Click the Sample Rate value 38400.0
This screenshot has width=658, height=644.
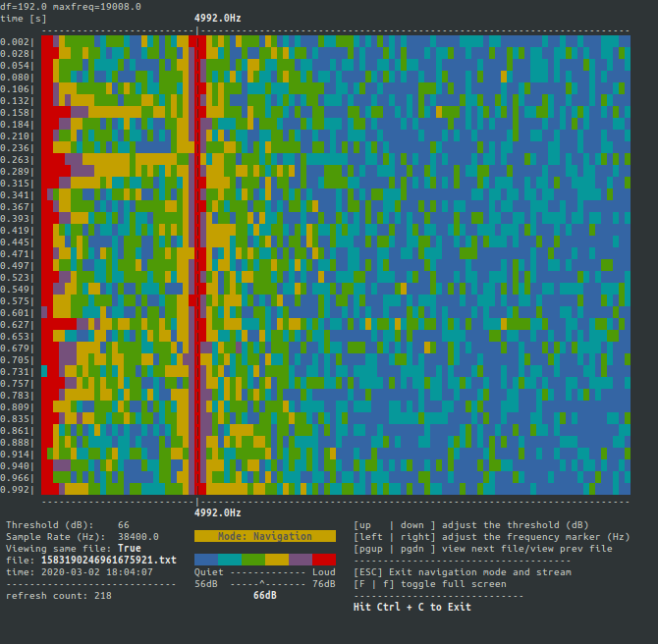(x=138, y=537)
